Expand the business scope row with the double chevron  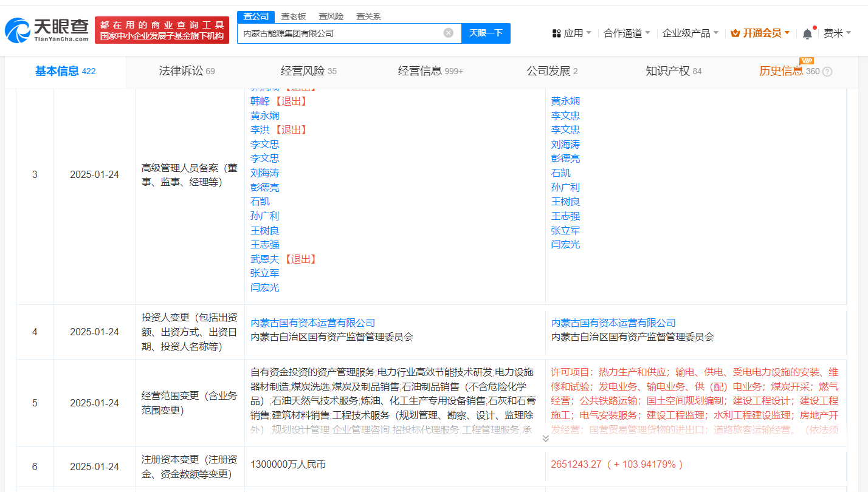(546, 438)
